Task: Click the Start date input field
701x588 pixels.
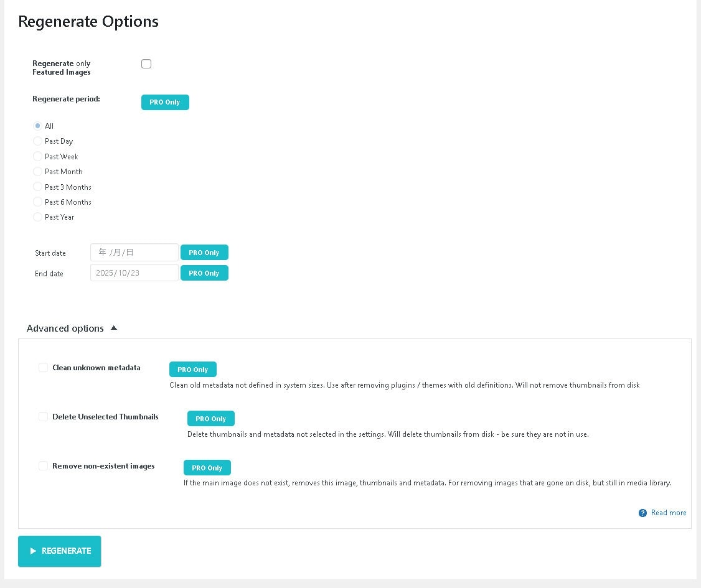Action: pos(134,253)
